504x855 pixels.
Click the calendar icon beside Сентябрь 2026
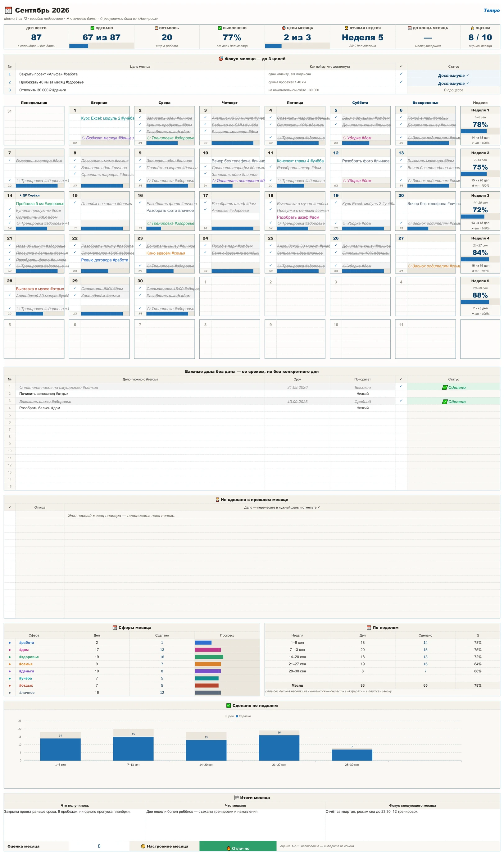[x=8, y=11]
